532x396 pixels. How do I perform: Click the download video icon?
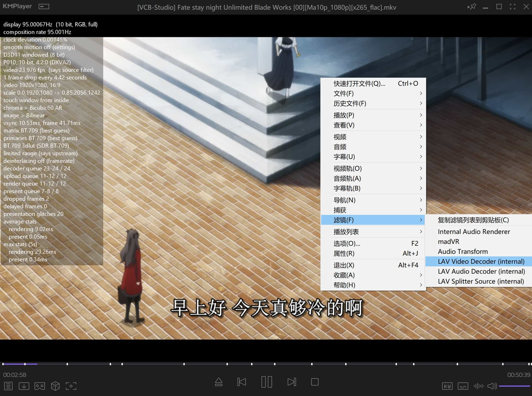click(x=24, y=386)
